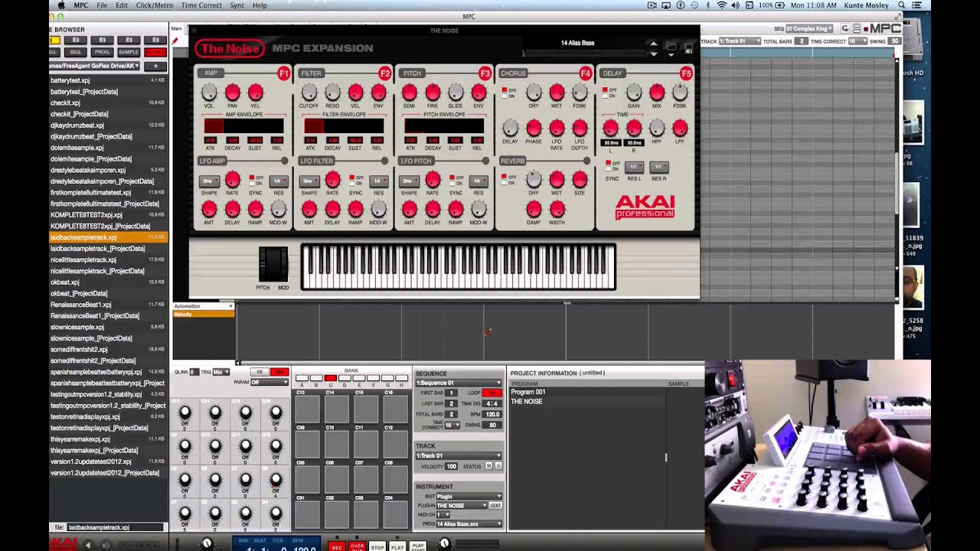Filter browser by SAMPLE button
The height and width of the screenshot is (551, 980).
[x=129, y=52]
